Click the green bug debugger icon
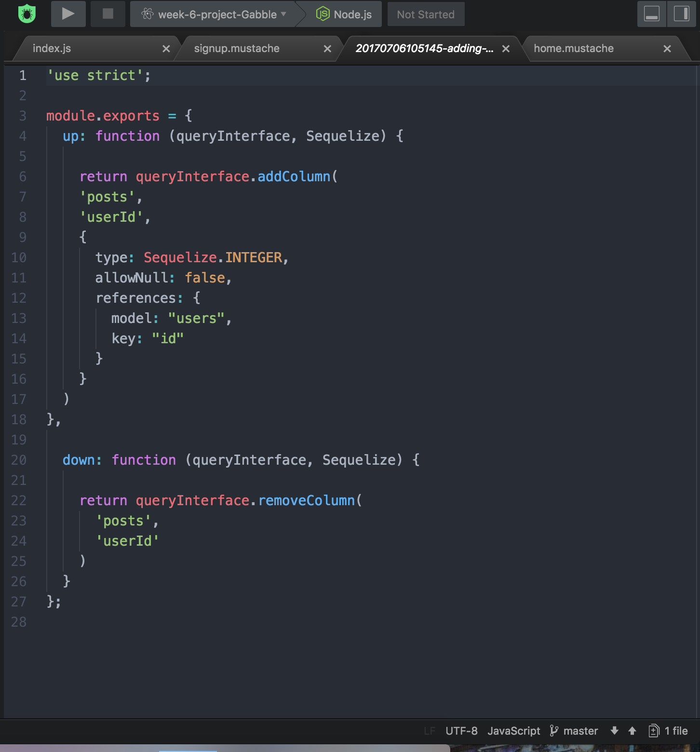 point(27,14)
